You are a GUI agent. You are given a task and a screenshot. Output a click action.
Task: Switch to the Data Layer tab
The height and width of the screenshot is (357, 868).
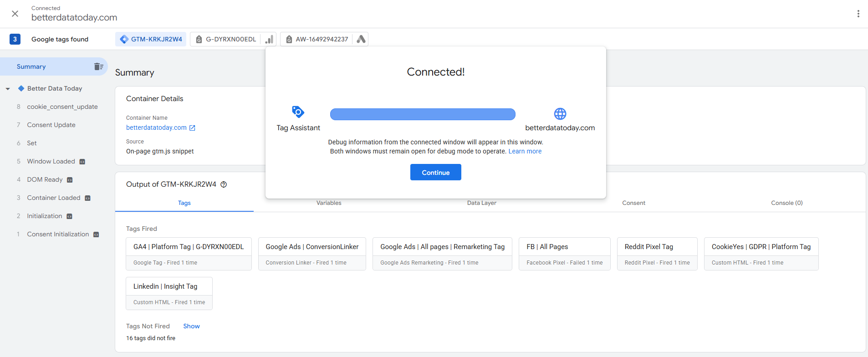(x=482, y=203)
